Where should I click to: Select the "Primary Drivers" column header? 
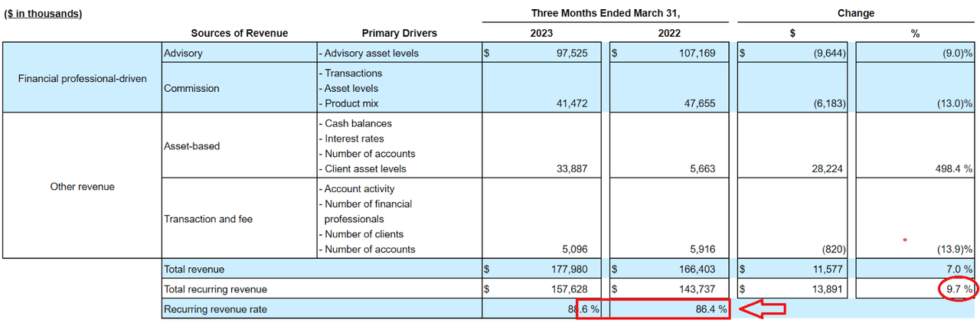[x=399, y=34]
